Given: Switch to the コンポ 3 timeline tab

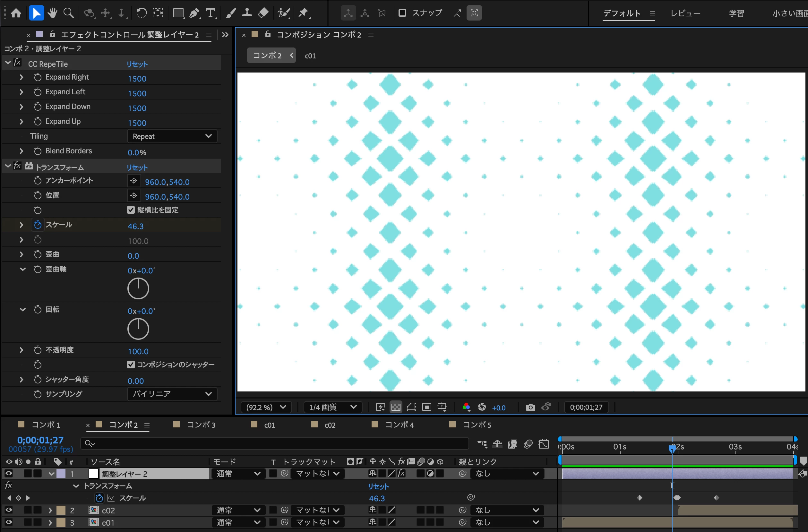Looking at the screenshot, I should 201,425.
